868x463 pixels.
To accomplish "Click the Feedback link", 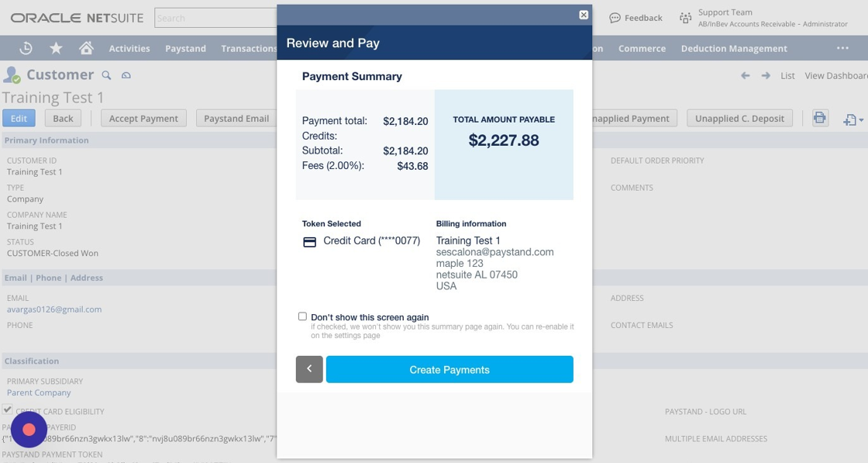I will (x=643, y=19).
